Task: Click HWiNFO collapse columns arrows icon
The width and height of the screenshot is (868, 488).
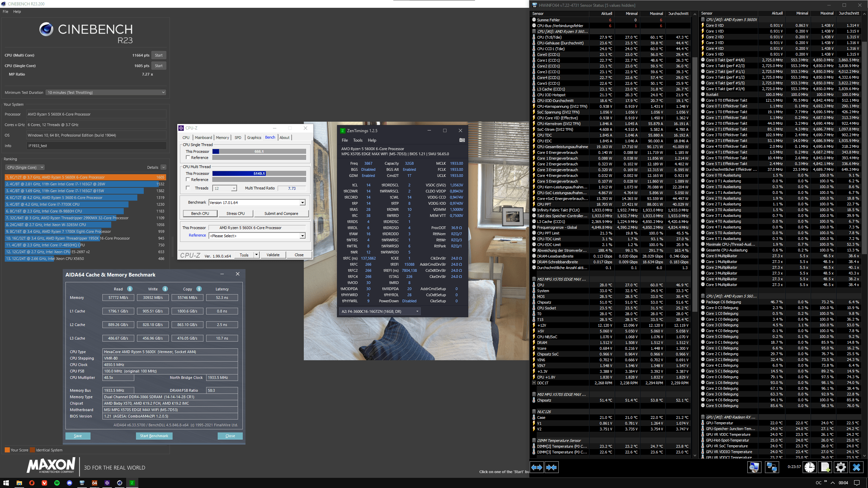Action: click(551, 467)
